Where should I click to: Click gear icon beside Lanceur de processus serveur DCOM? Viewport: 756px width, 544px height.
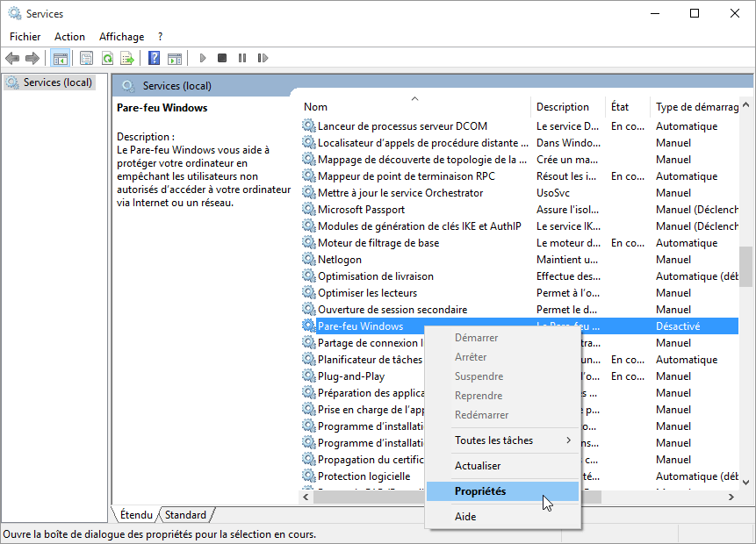pyautogui.click(x=308, y=125)
